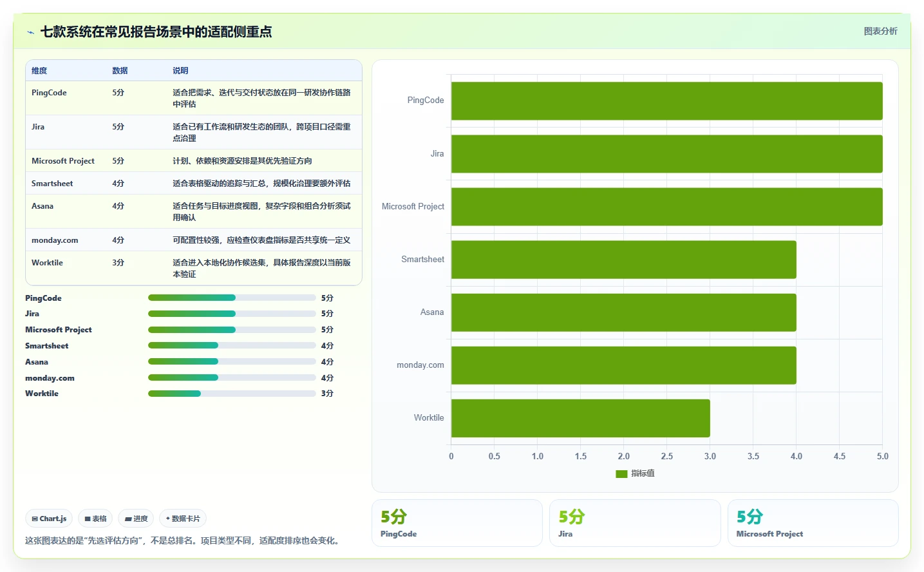The width and height of the screenshot is (924, 572).
Task: Click the Jira bar in the chart
Action: (x=666, y=153)
